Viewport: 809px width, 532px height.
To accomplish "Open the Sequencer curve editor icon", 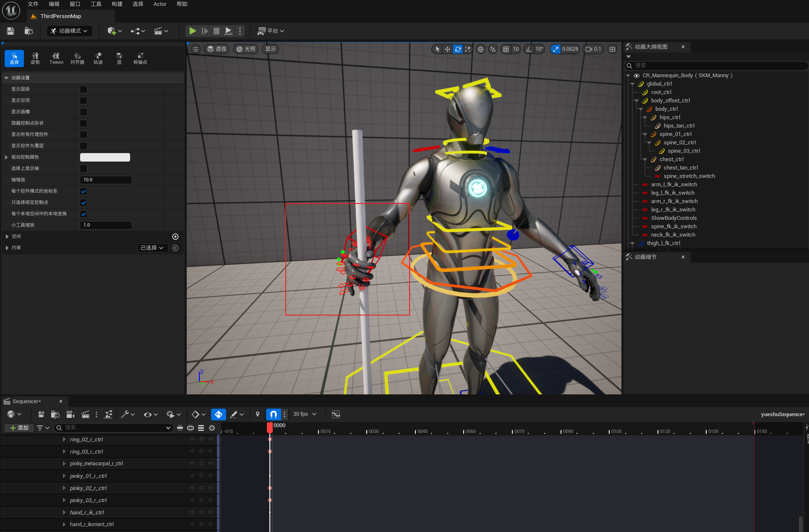I will click(336, 414).
